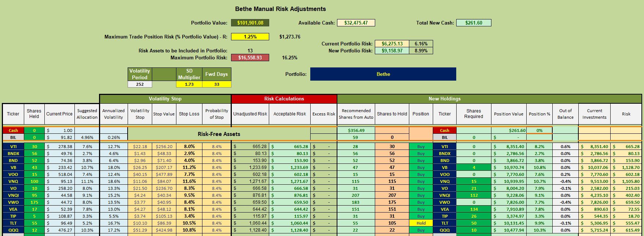The height and width of the screenshot is (236, 644).
Task: Select the Probability of Stop column header
Action: tap(217, 114)
